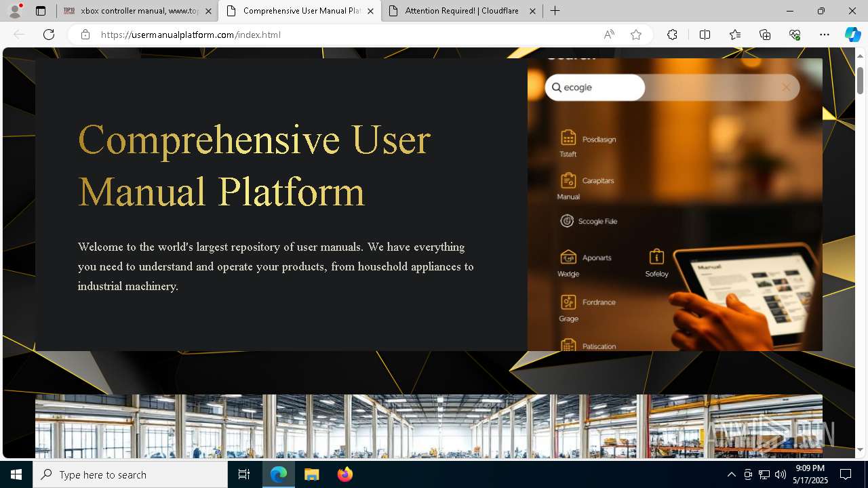This screenshot has height=488, width=868.
Task: Click the welcome paragraph text
Action: pos(276,266)
